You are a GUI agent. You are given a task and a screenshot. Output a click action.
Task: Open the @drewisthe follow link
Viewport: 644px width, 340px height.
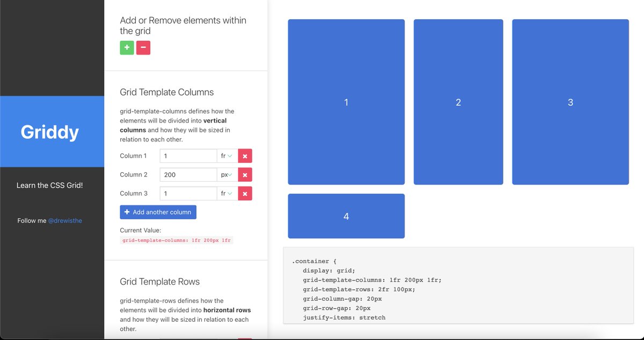65,220
